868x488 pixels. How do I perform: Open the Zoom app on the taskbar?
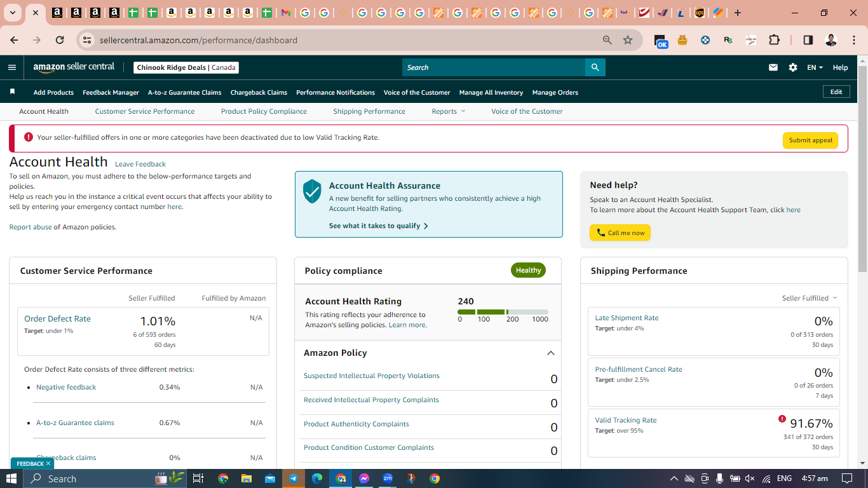tap(388, 478)
